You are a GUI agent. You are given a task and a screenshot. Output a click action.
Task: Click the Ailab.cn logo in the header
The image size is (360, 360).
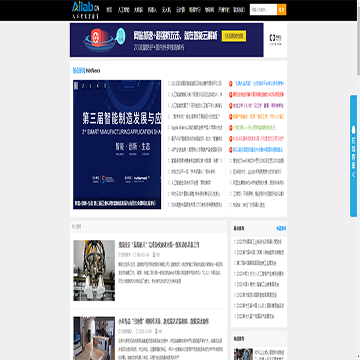(x=86, y=10)
